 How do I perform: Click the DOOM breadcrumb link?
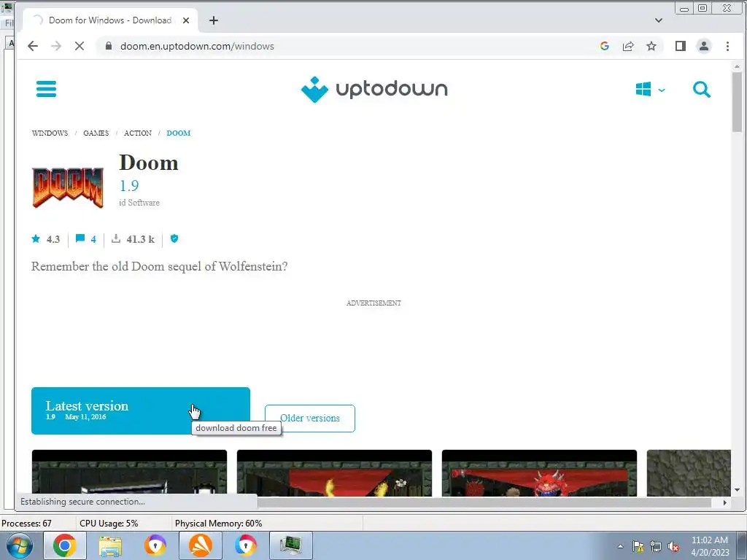[179, 133]
